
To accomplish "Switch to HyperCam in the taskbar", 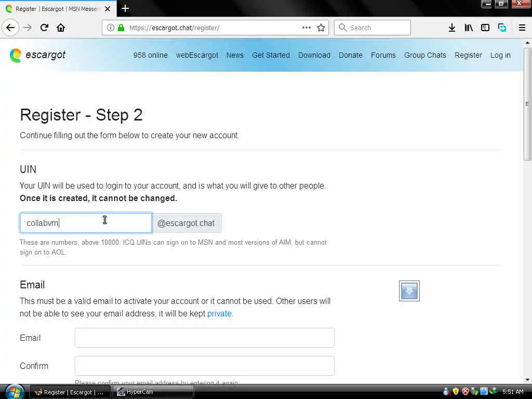I will 154,392.
